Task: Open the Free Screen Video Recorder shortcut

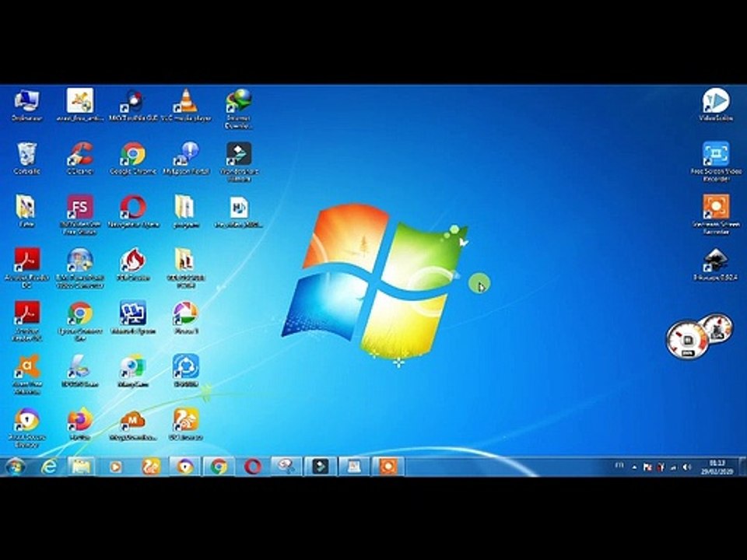Action: (x=716, y=162)
